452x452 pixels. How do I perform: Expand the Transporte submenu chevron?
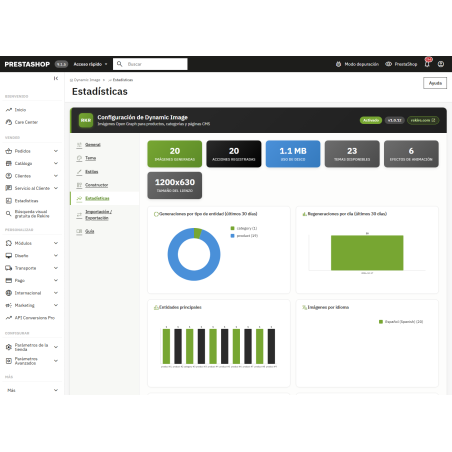tap(56, 268)
